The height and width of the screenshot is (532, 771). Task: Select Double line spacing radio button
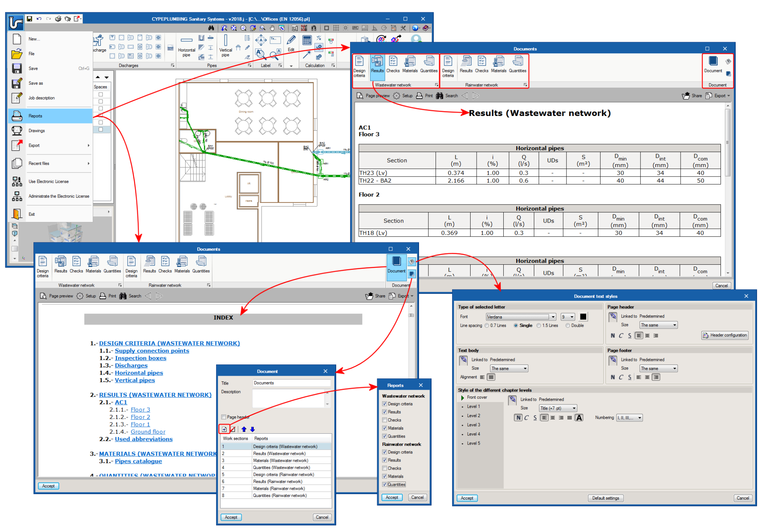pos(568,326)
